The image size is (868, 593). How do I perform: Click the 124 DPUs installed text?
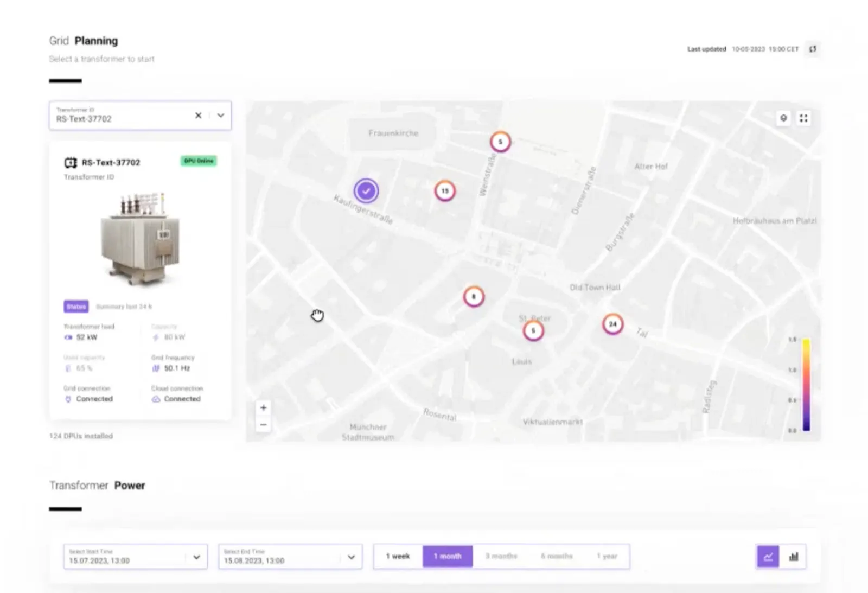[x=81, y=436]
